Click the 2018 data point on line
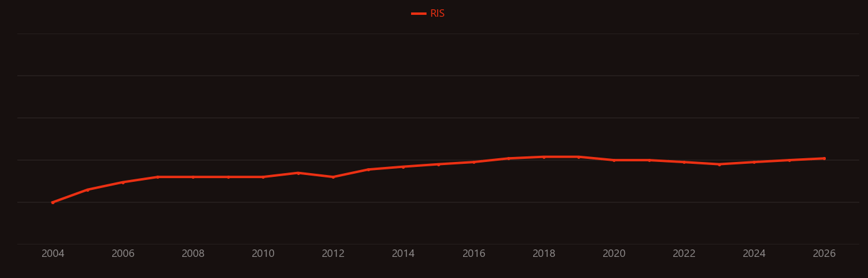 point(544,157)
